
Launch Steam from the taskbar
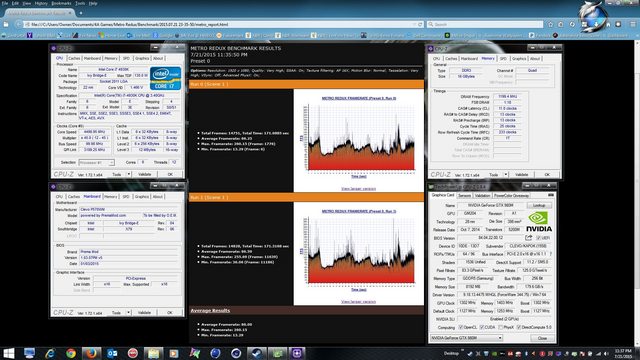(256, 353)
